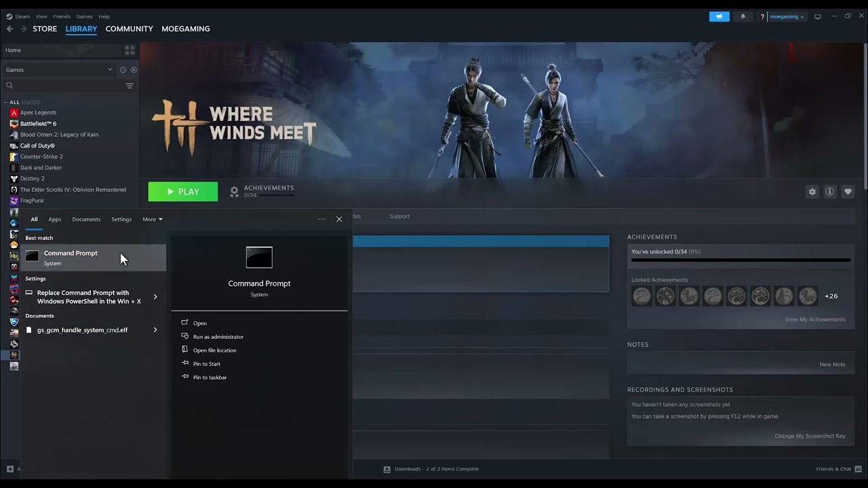The height and width of the screenshot is (488, 868).
Task: Expand the gs_gcm_handle_system_cmd.elf result arrow
Action: [x=155, y=330]
